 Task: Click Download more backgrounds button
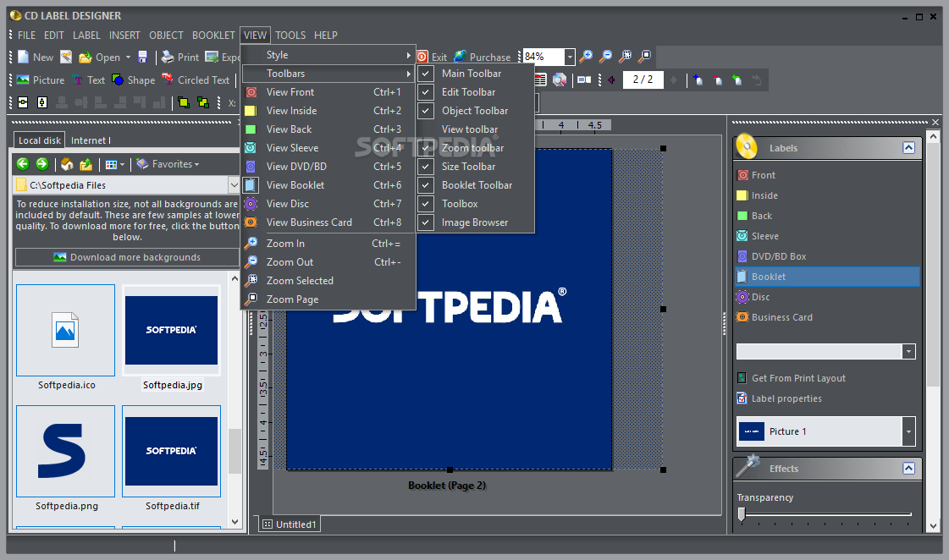coord(127,257)
